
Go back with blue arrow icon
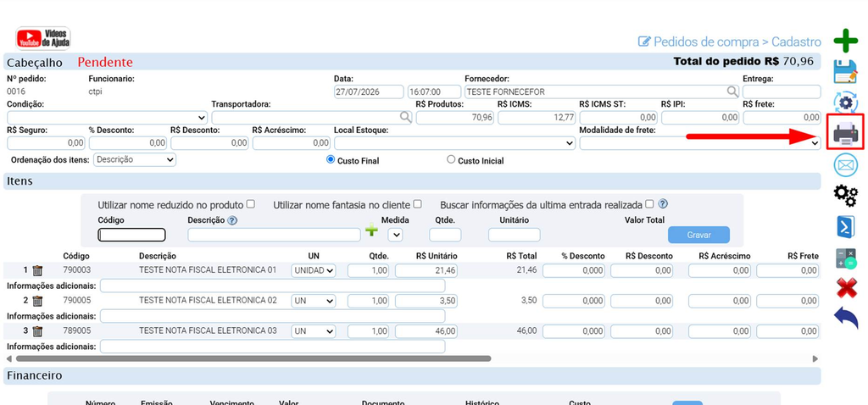click(x=845, y=319)
